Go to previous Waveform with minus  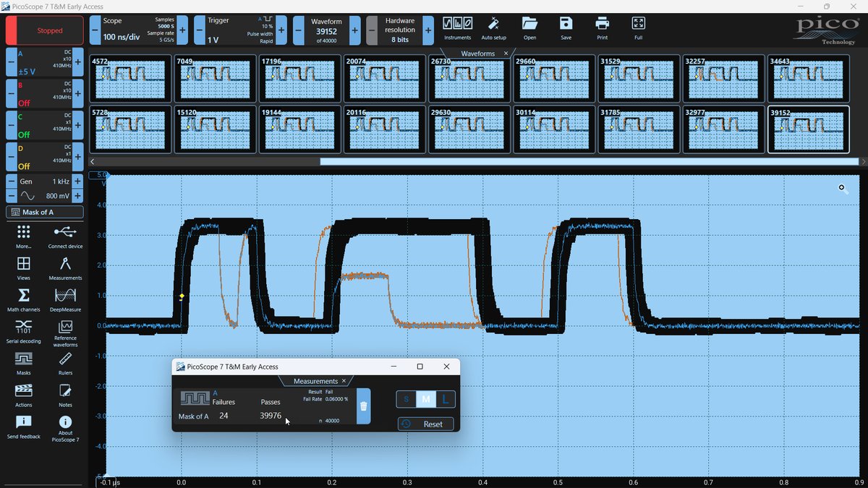tap(299, 30)
